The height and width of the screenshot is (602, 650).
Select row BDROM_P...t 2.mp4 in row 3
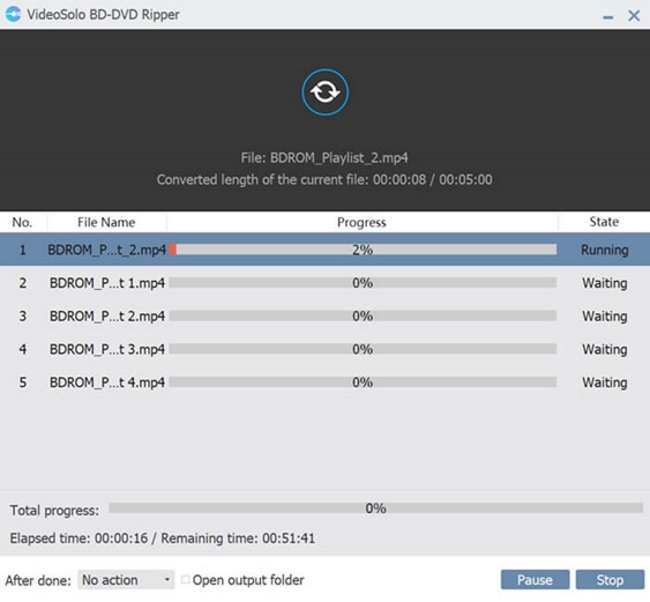(x=107, y=316)
